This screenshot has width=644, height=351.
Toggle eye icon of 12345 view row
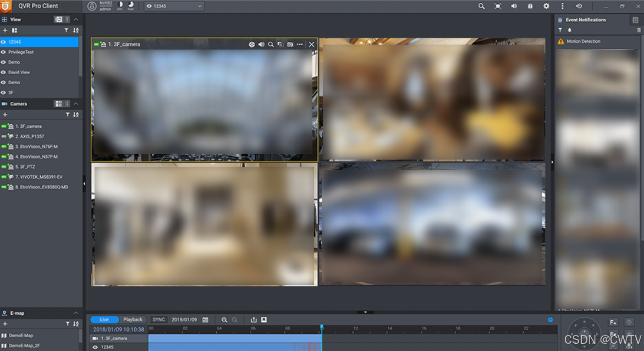pyautogui.click(x=4, y=42)
